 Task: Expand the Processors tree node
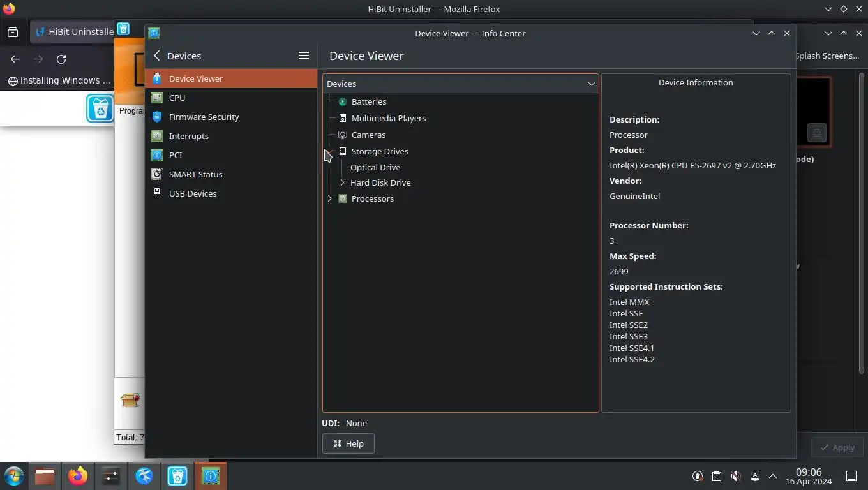[x=330, y=198]
